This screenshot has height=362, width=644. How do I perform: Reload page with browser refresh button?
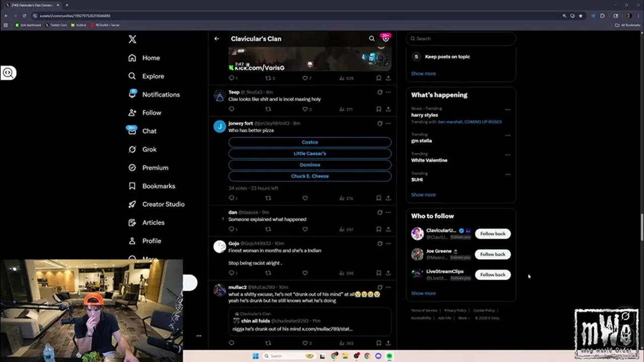point(24,16)
